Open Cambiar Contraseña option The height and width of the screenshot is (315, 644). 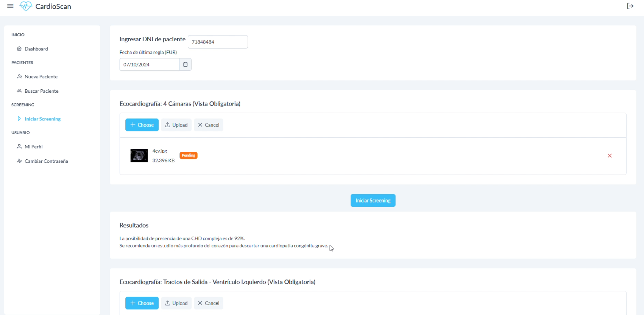point(46,161)
